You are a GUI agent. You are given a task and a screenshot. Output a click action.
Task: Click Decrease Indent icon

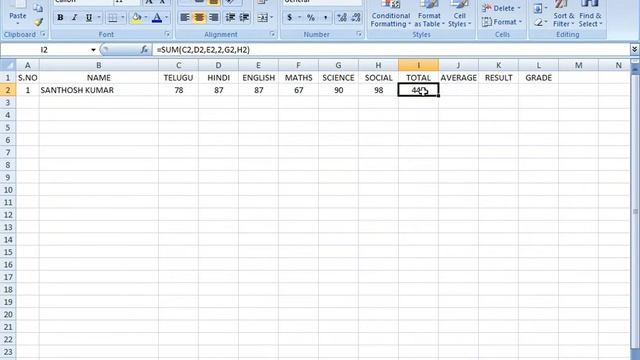coord(230,18)
